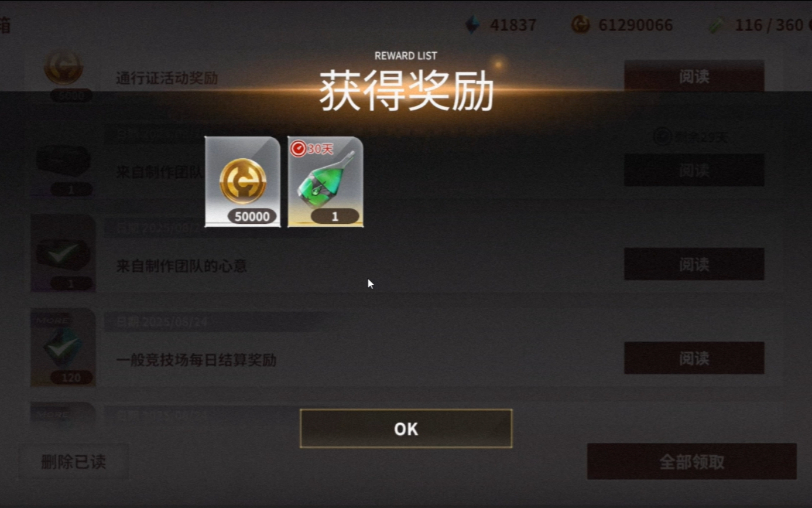Open the 来自制作团队的心意 mail entry

pyautogui.click(x=181, y=266)
